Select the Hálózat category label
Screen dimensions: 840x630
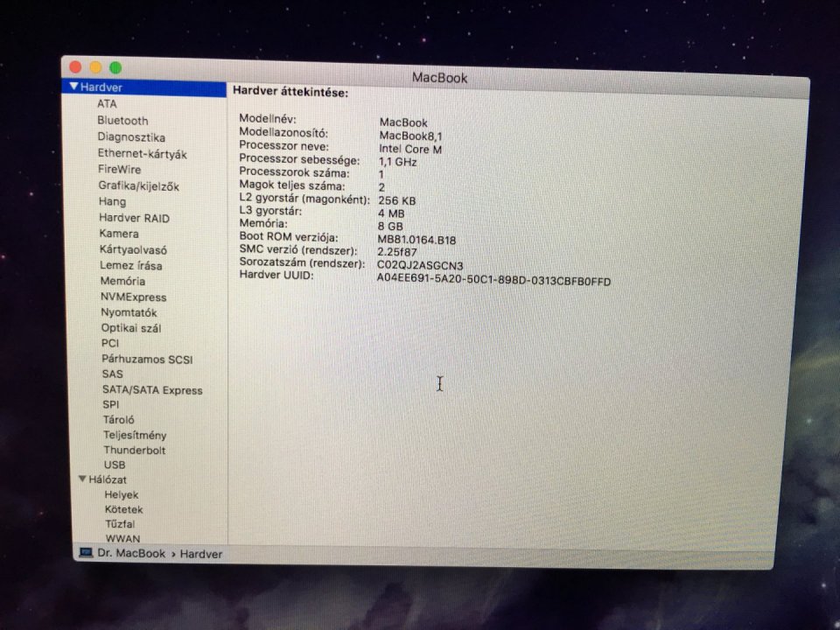click(108, 479)
